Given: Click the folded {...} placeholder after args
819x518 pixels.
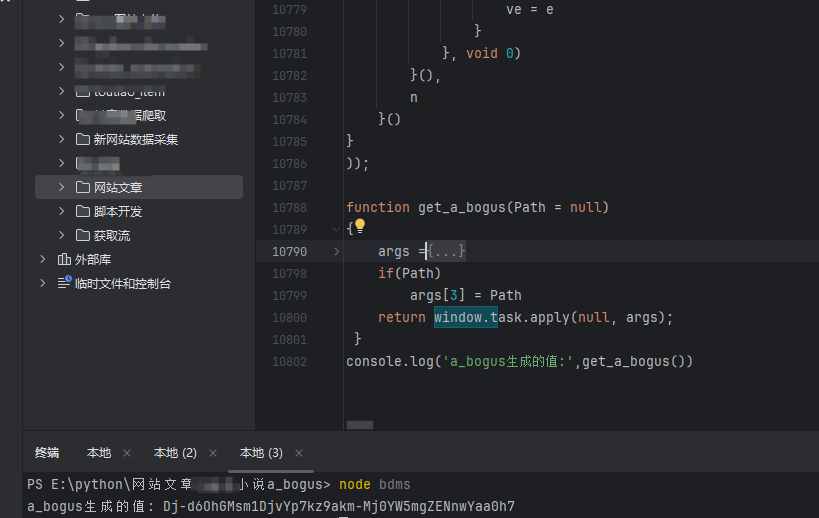Looking at the screenshot, I should [x=446, y=251].
